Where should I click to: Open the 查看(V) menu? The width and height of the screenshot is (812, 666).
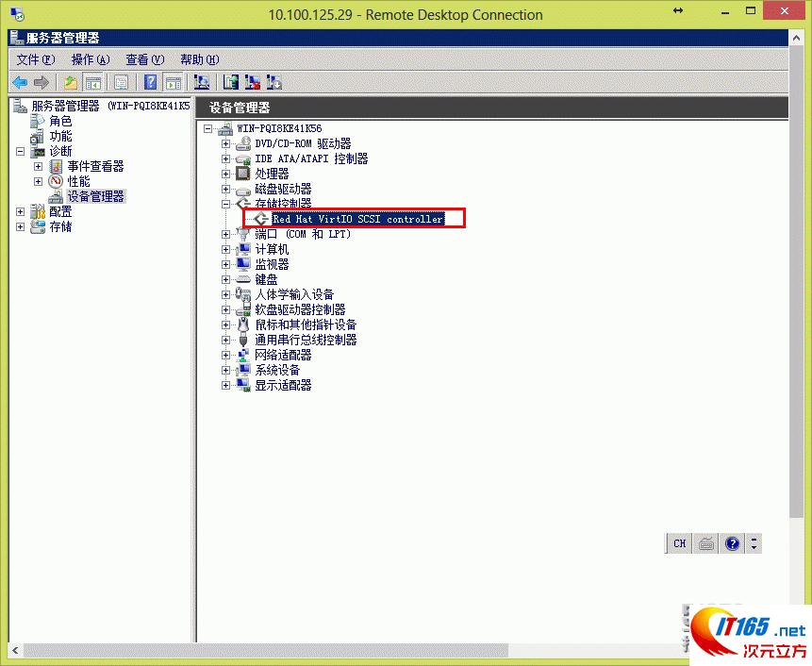point(145,59)
